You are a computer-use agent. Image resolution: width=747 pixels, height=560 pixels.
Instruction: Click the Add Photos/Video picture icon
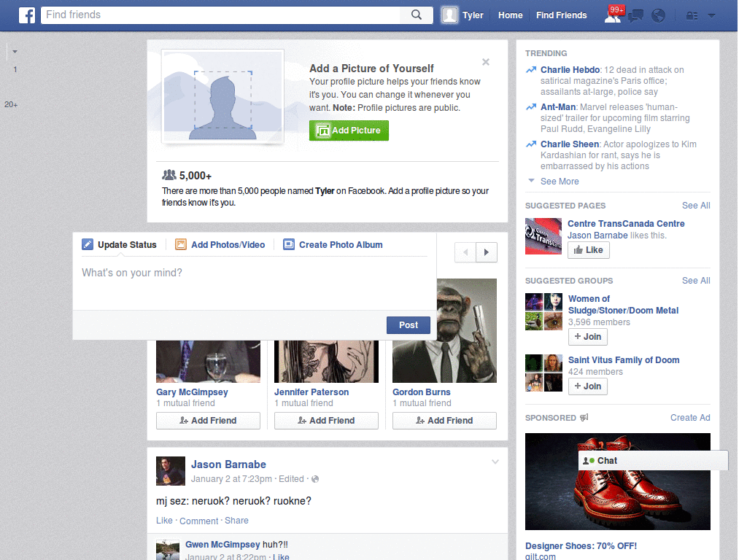coord(181,245)
